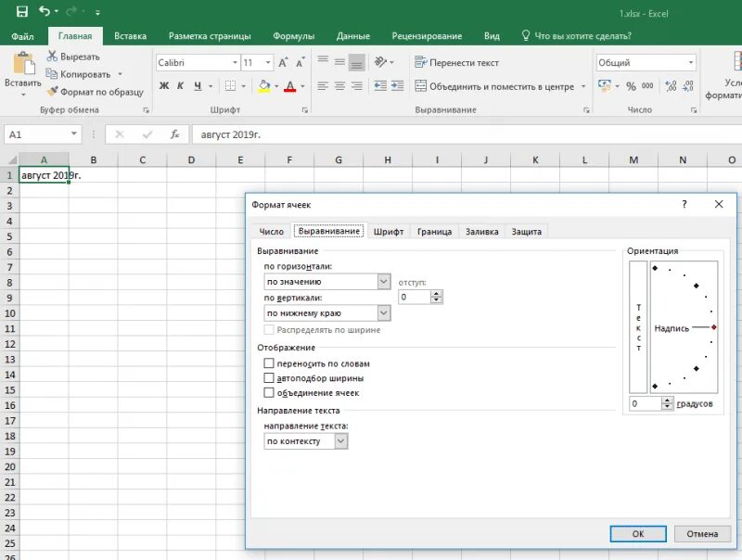Apply red font color A

pyautogui.click(x=290, y=85)
